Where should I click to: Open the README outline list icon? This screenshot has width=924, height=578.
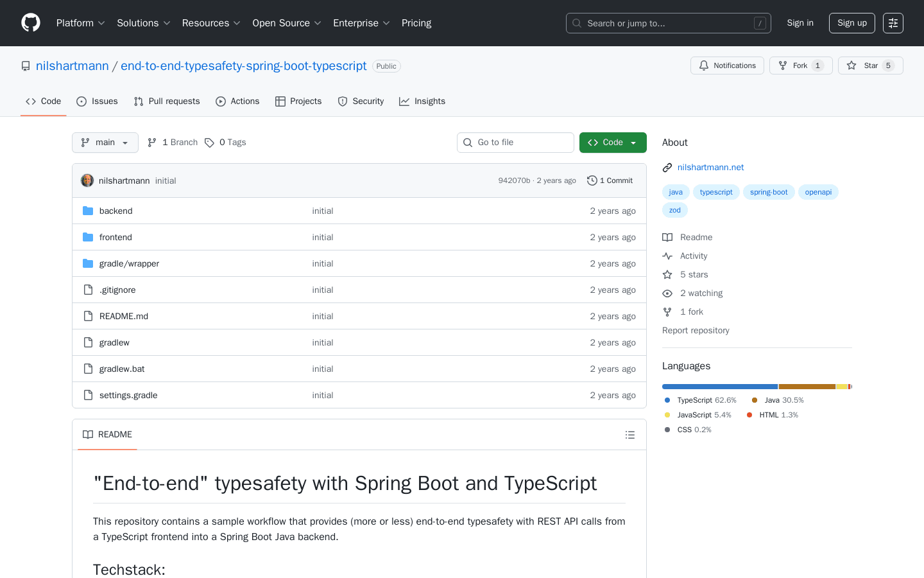tap(630, 435)
